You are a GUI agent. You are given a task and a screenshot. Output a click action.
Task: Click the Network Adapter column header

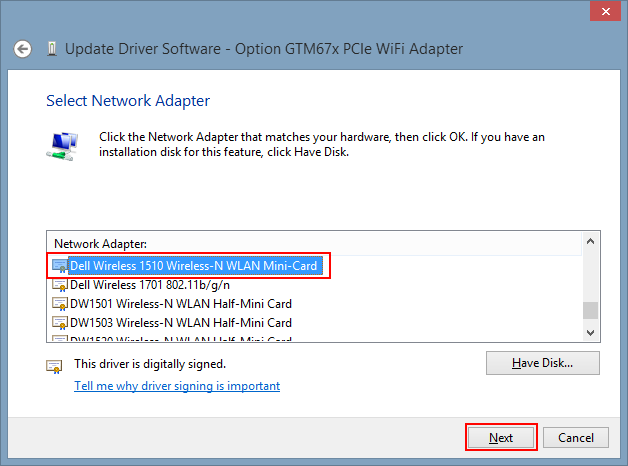[314, 243]
